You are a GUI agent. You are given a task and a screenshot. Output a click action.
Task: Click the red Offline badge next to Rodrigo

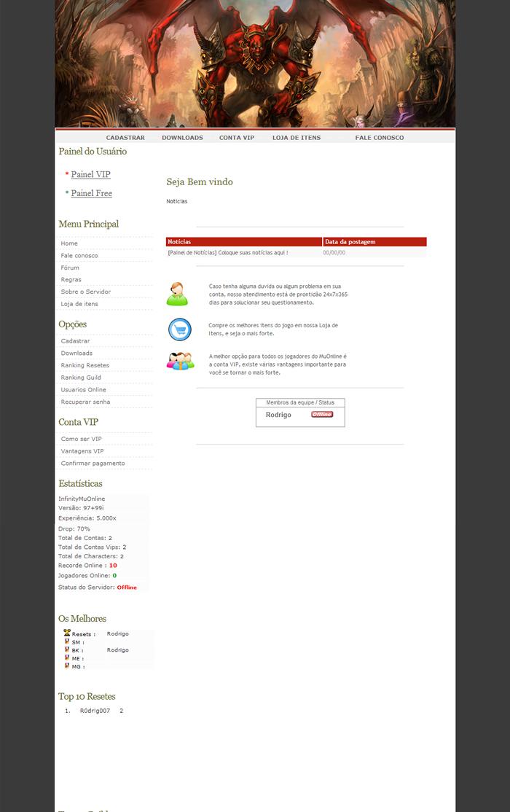[322, 414]
